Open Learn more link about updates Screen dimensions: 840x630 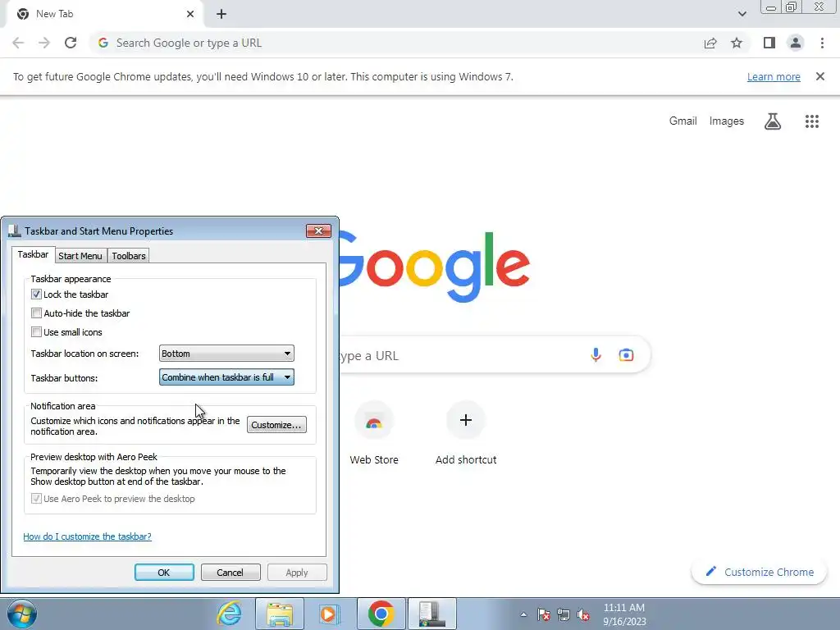pyautogui.click(x=774, y=76)
